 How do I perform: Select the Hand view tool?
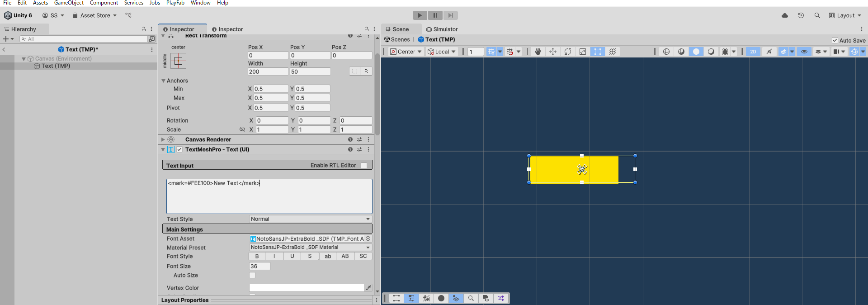538,52
